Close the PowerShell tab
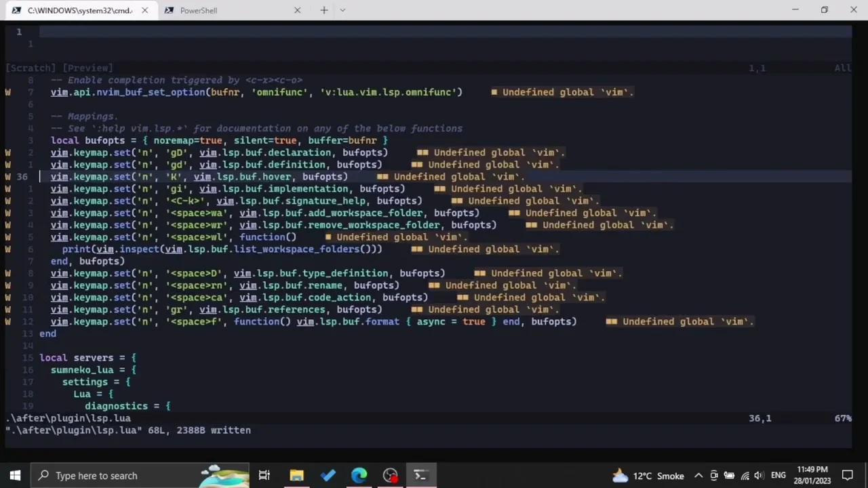Image resolution: width=868 pixels, height=488 pixels. click(297, 10)
